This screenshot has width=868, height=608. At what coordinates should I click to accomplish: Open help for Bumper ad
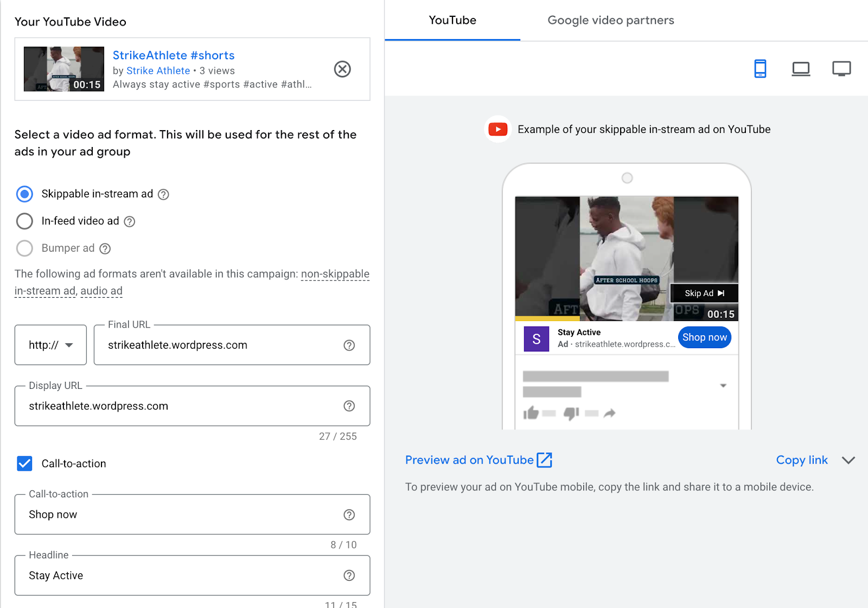tap(105, 248)
